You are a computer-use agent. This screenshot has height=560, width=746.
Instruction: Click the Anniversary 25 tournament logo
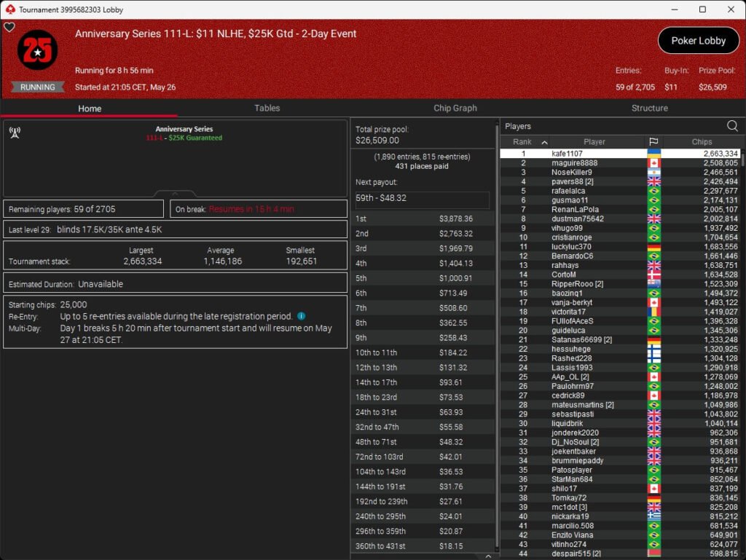point(38,50)
